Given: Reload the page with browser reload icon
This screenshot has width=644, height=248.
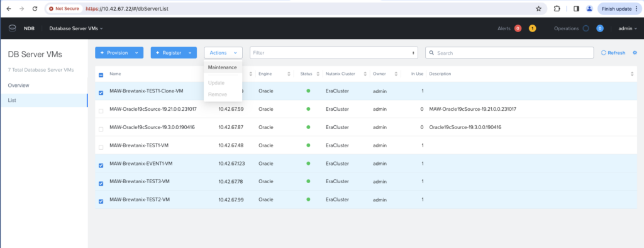Looking at the screenshot, I should (35, 8).
